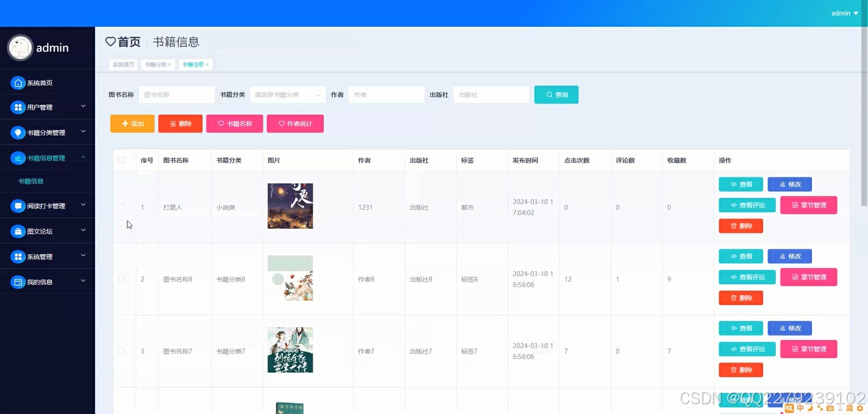Expand the 用户管理 menu chevron

84,107
